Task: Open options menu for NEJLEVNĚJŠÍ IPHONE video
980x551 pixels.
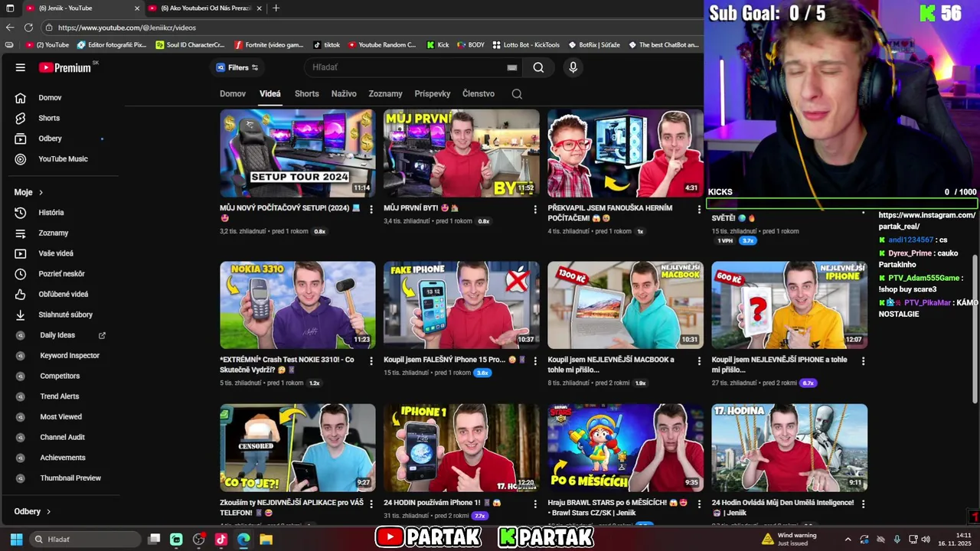Action: tap(863, 361)
